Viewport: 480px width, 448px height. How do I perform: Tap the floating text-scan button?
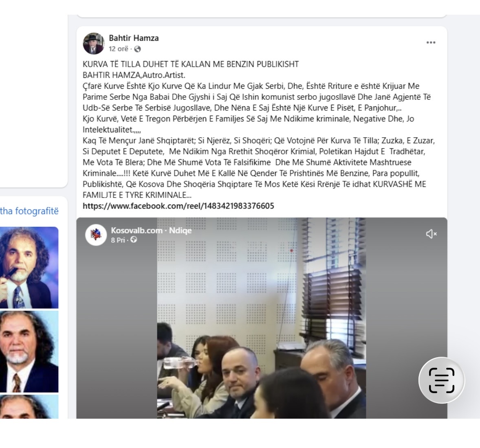pos(441,380)
